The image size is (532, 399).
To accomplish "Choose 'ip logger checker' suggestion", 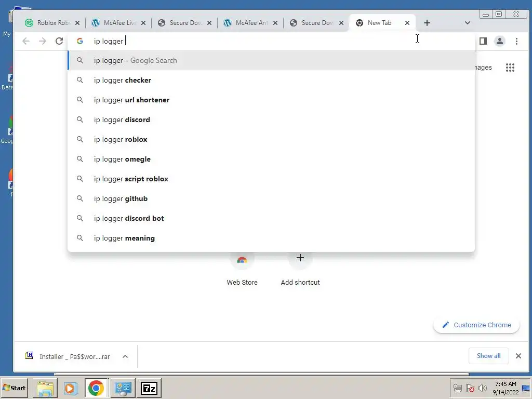I will (271, 80).
